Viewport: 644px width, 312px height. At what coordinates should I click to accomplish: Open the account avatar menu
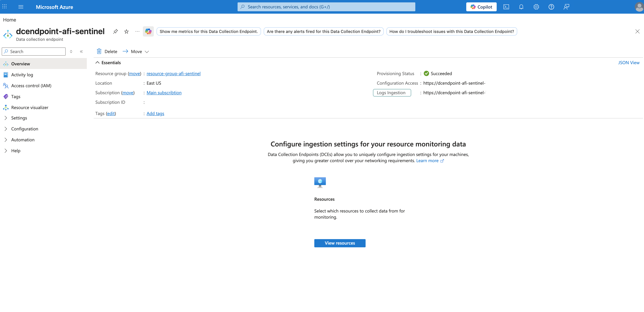pyautogui.click(x=639, y=7)
